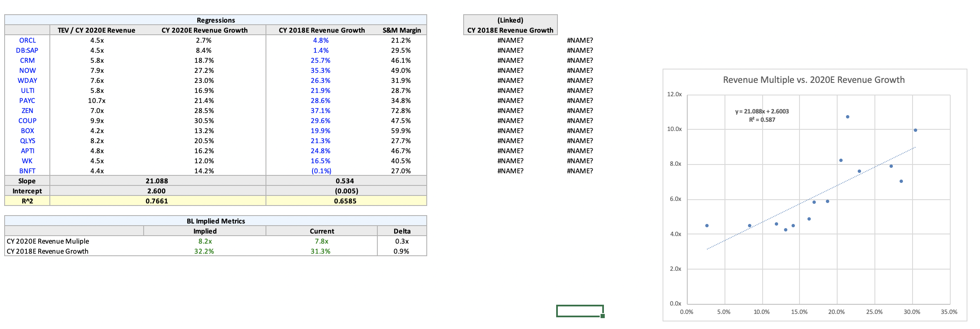The width and height of the screenshot is (980, 329).
Task: Click the QLYS ticker cell
Action: coord(27,141)
